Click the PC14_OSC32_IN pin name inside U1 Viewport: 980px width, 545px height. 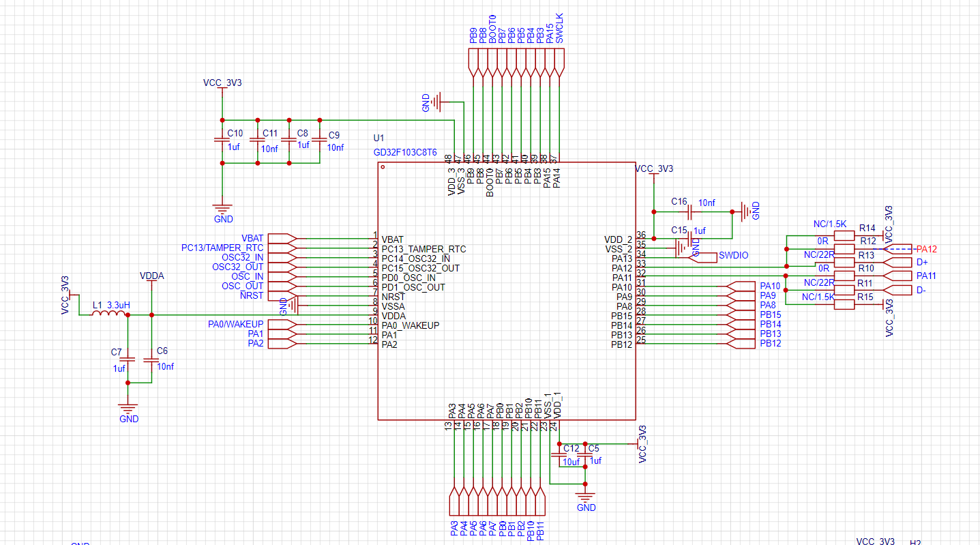pyautogui.click(x=416, y=259)
